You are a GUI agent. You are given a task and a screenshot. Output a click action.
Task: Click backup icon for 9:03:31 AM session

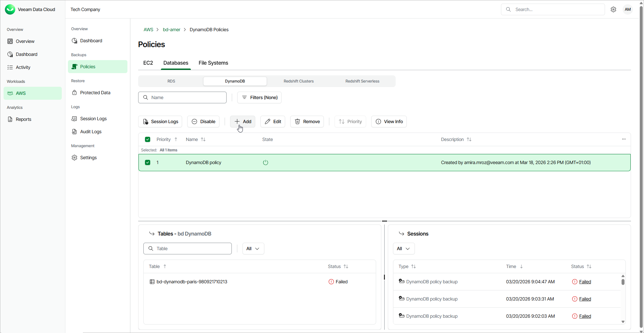[x=401, y=299]
